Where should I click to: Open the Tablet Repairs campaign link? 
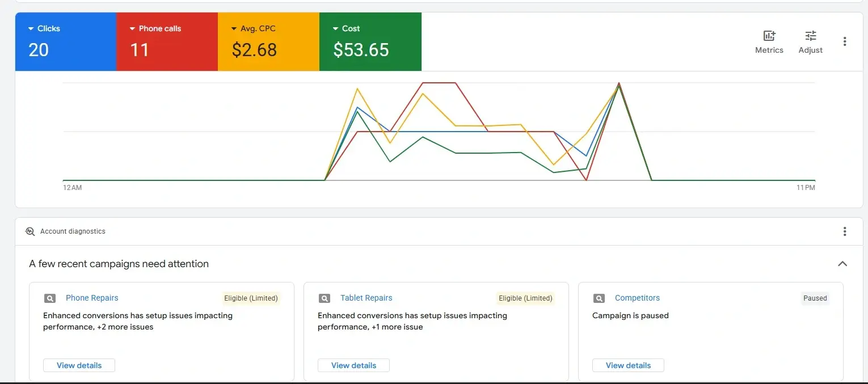[x=366, y=298]
